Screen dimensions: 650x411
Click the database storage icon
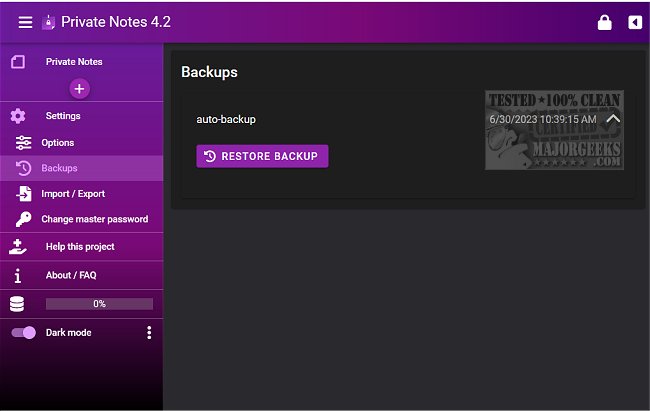click(x=17, y=304)
